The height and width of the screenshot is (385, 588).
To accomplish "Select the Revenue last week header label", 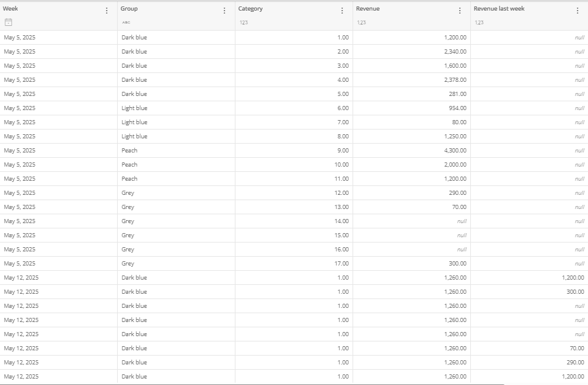I will pyautogui.click(x=499, y=9).
